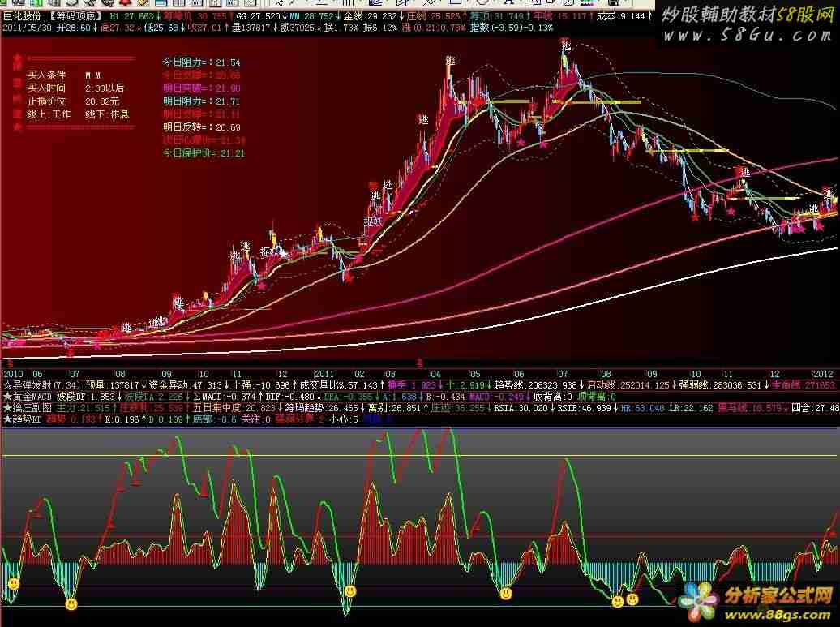Click the 线上:工作 note
The width and height of the screenshot is (840, 627).
(49, 114)
